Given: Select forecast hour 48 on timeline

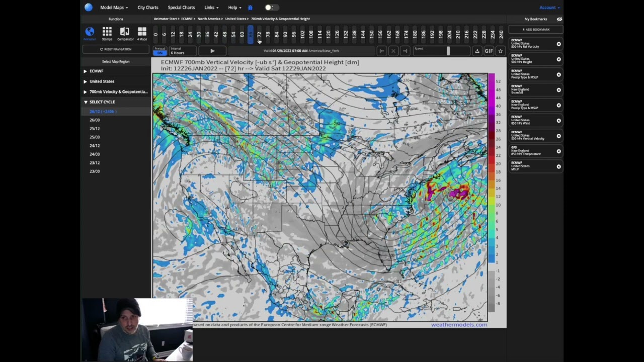Looking at the screenshot, I should [x=224, y=35].
